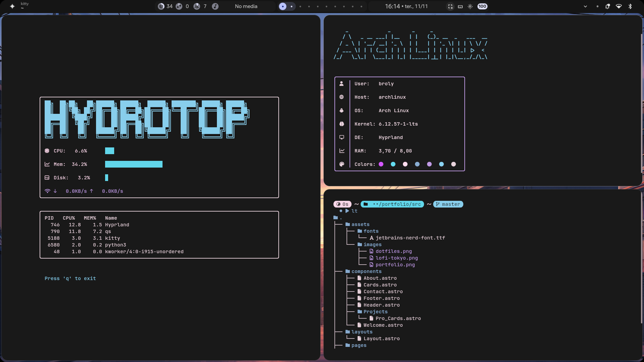The image size is (644, 362).
Task: Toggle the Bluetooth indicator in the tray
Action: 630,6
